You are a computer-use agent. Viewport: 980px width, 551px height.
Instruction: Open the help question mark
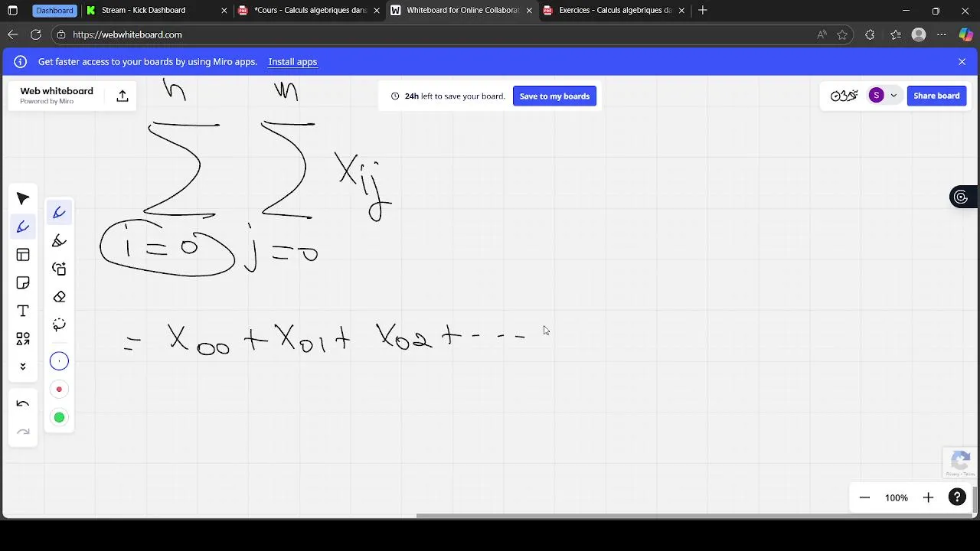[x=957, y=497]
